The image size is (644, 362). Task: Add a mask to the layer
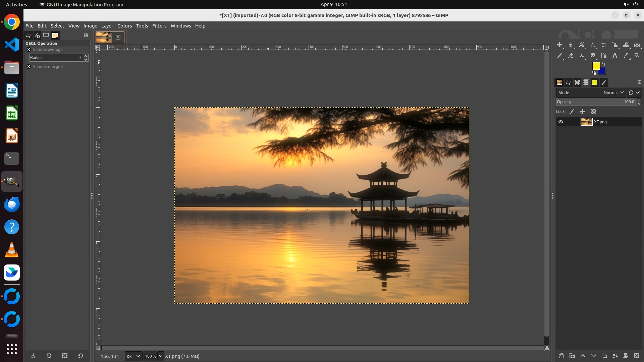coord(626,356)
